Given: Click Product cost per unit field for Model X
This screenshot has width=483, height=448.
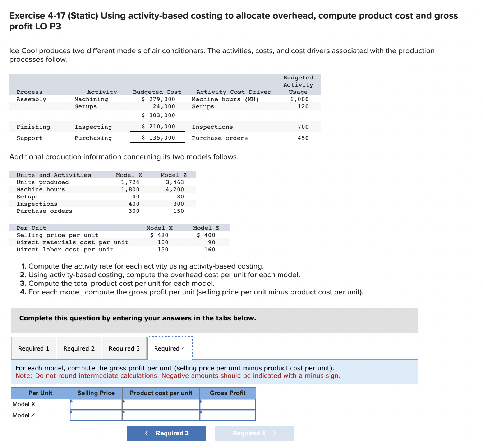Looking at the screenshot, I should point(161,404).
